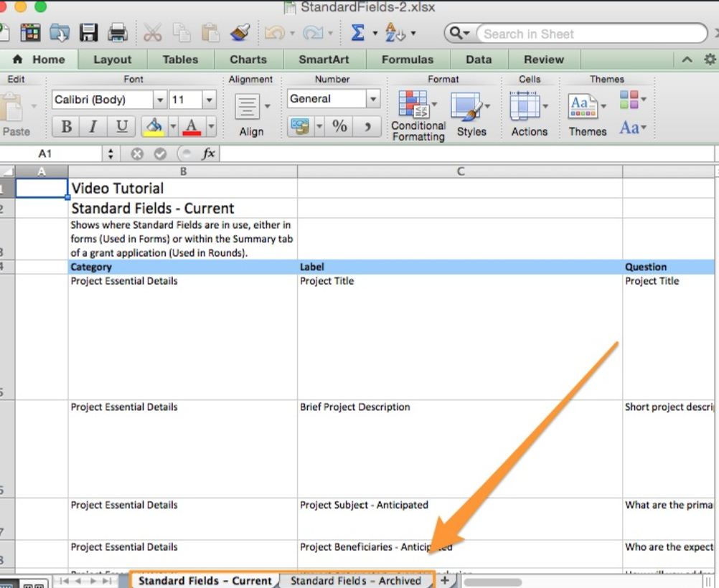Expand the General number format dropdown

click(372, 99)
